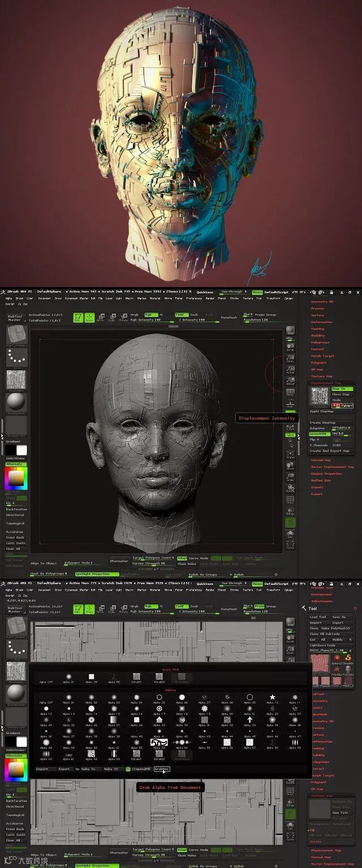
Task: Expand Geometry HD section in upper window
Action: [322, 302]
